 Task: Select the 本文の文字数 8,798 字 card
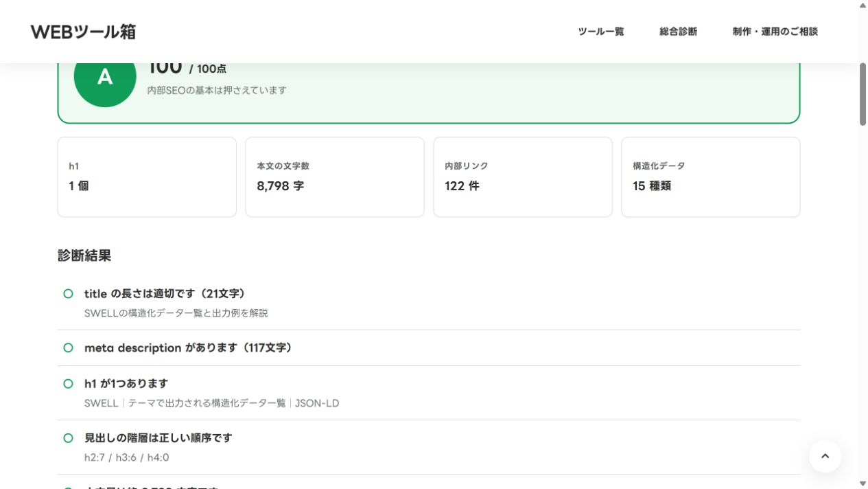click(335, 177)
